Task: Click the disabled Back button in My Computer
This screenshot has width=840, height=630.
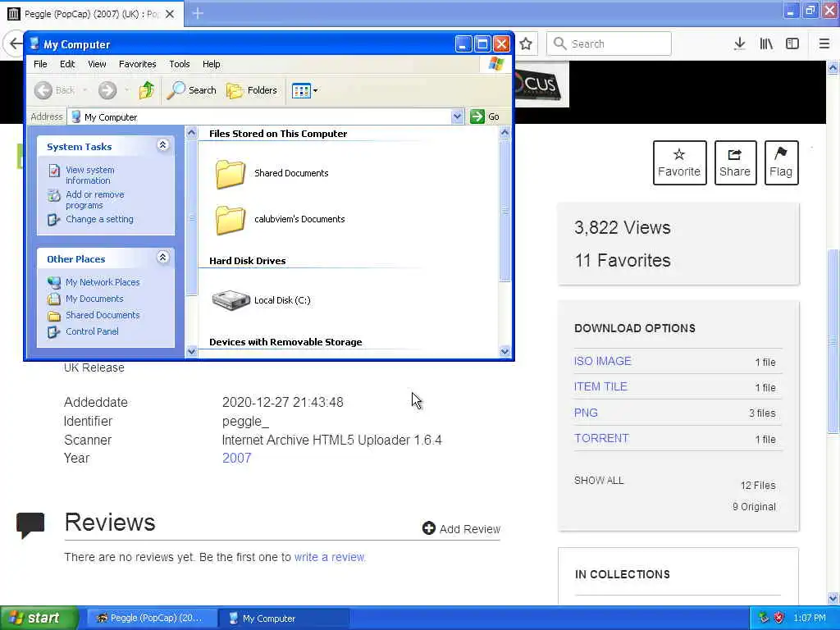Action: point(55,90)
